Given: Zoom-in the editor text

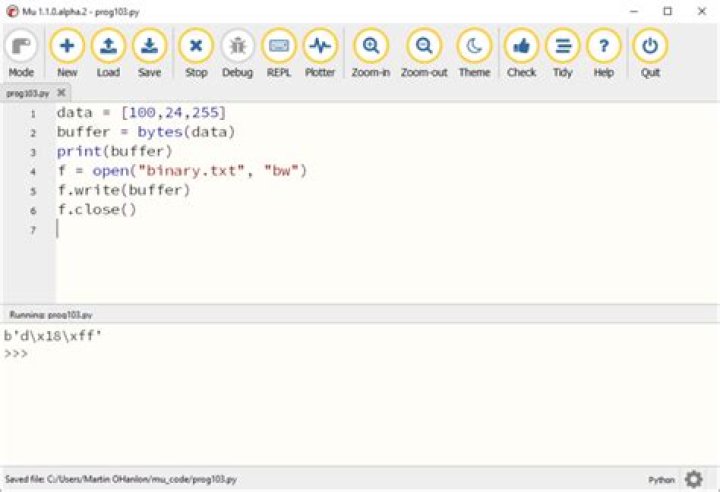Looking at the screenshot, I should [x=371, y=53].
